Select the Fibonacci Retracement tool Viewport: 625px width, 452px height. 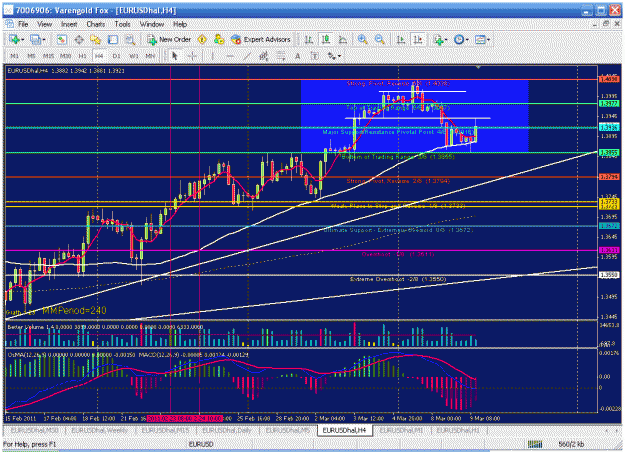[x=281, y=56]
